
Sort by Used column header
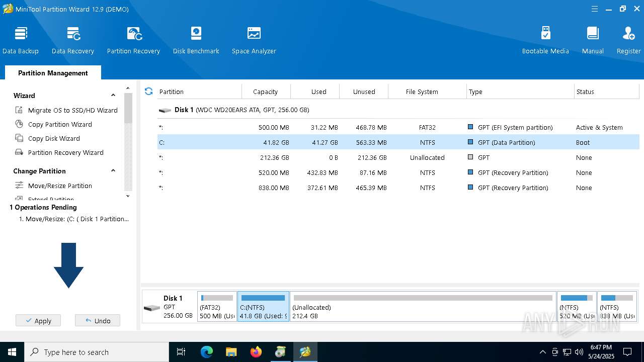pos(315,92)
